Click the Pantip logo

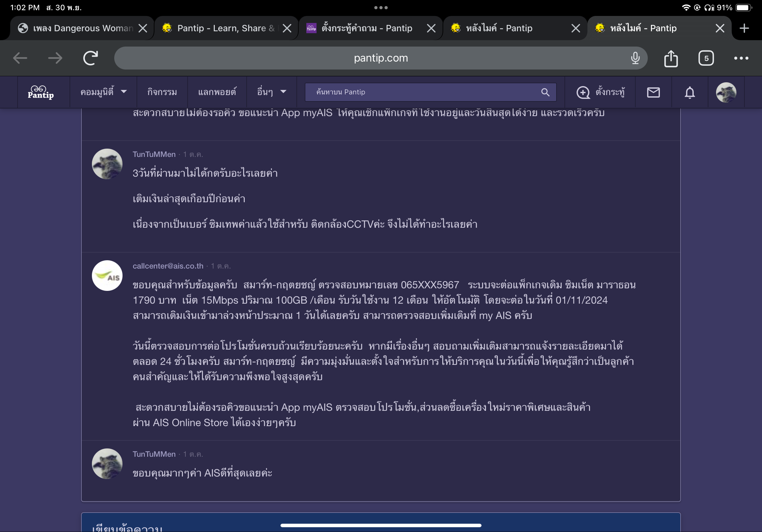pyautogui.click(x=41, y=92)
